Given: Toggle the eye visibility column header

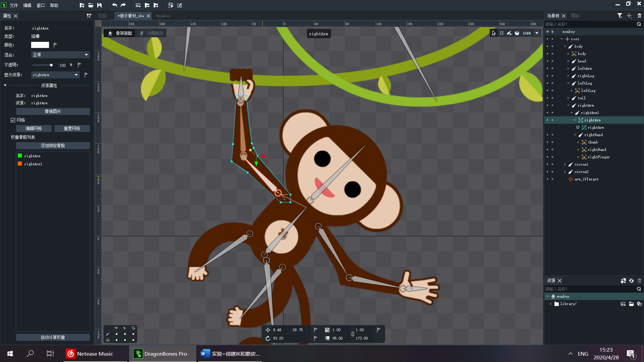Looking at the screenshot, I should point(547,32).
